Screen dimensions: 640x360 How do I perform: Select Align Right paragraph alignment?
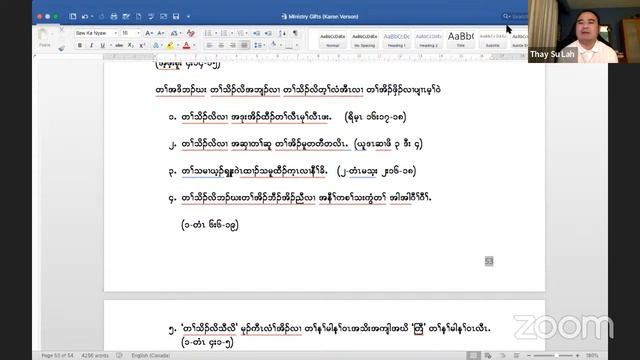pyautogui.click(x=233, y=45)
